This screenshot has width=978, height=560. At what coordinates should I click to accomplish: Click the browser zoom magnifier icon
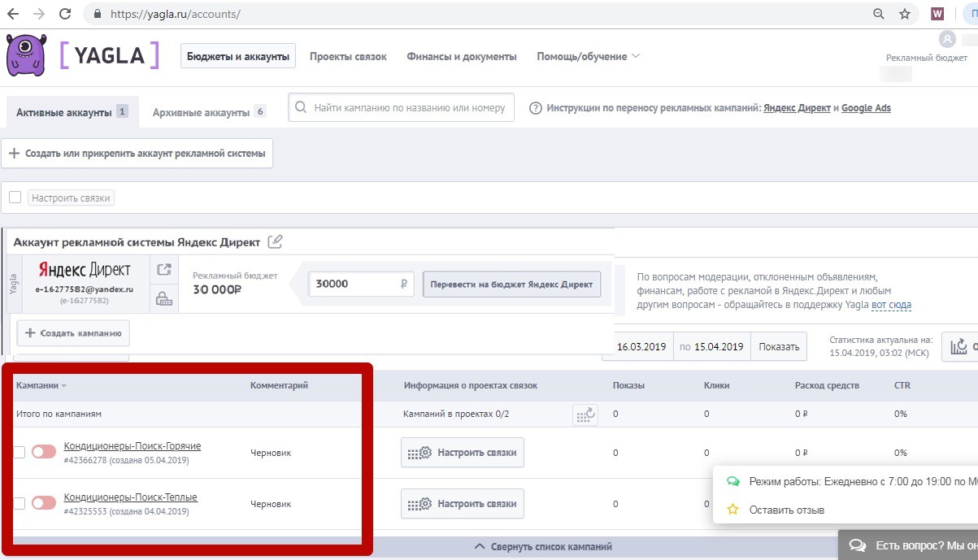(x=878, y=14)
